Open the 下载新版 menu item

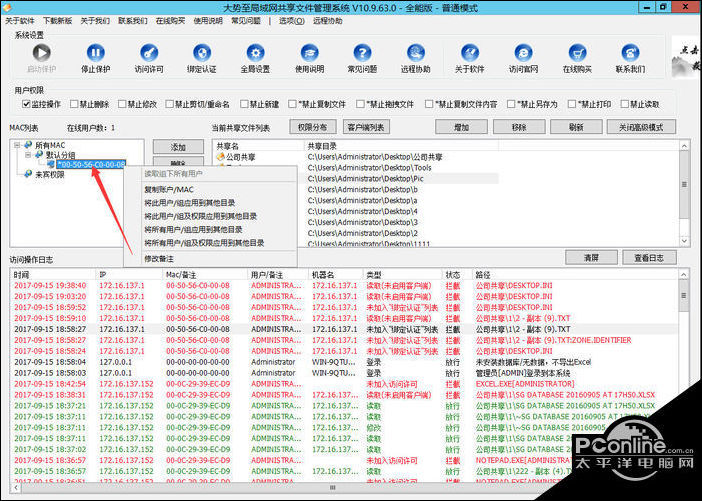[x=57, y=21]
